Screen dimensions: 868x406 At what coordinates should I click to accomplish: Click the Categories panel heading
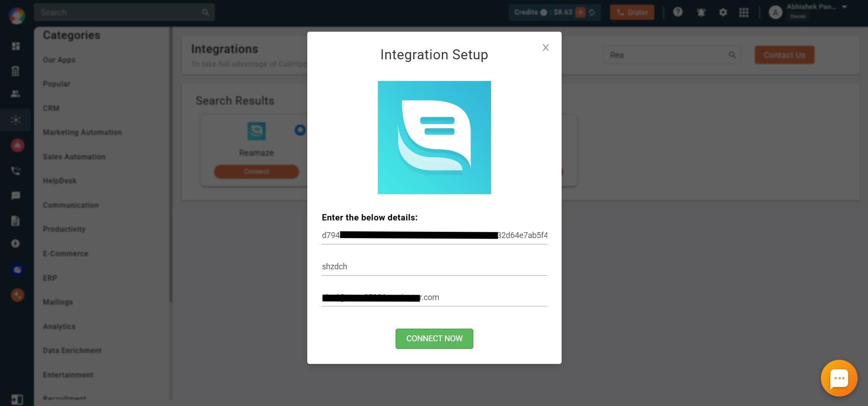point(72,35)
